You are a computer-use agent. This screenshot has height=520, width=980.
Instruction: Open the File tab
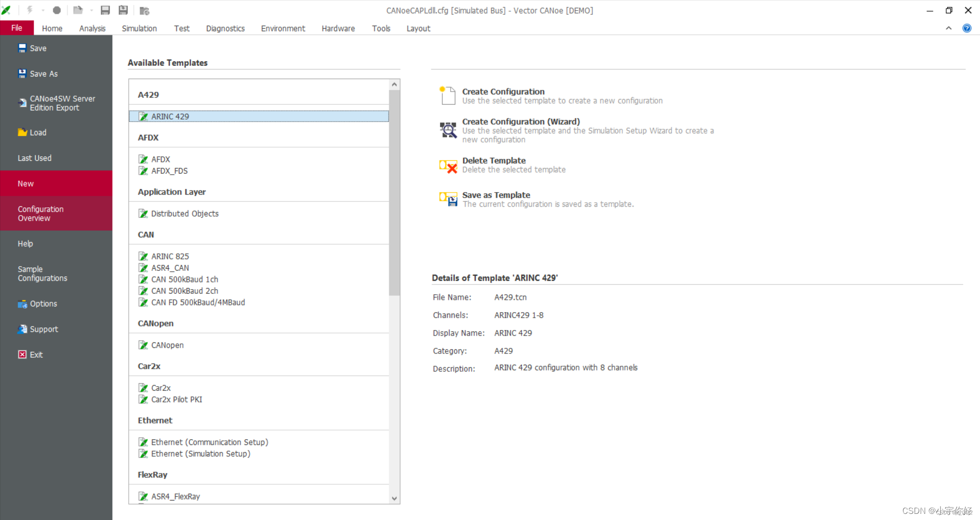pos(17,28)
